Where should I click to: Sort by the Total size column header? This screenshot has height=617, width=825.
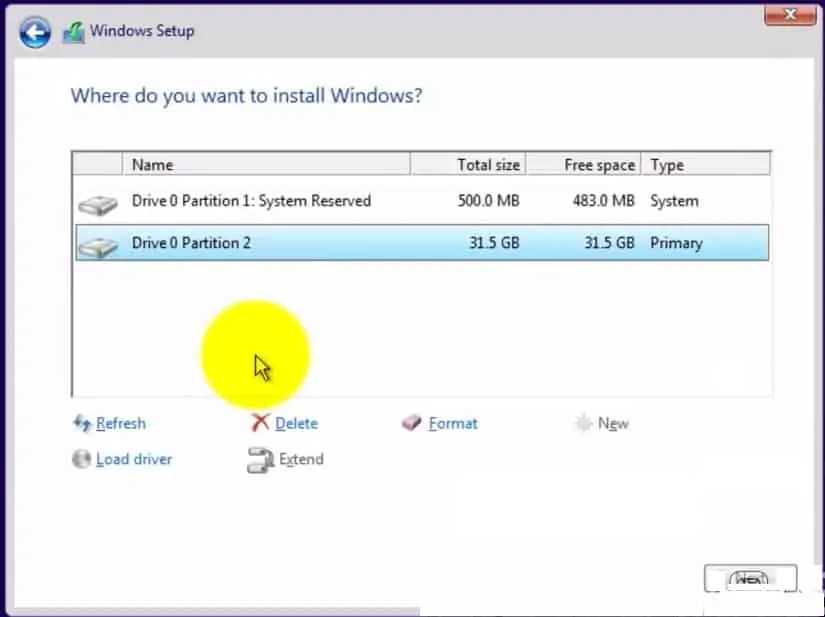tap(468, 165)
